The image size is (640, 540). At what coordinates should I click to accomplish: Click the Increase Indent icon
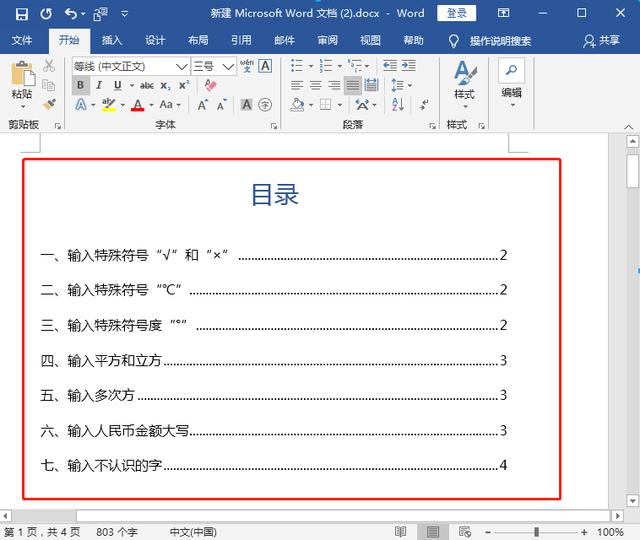(x=409, y=66)
